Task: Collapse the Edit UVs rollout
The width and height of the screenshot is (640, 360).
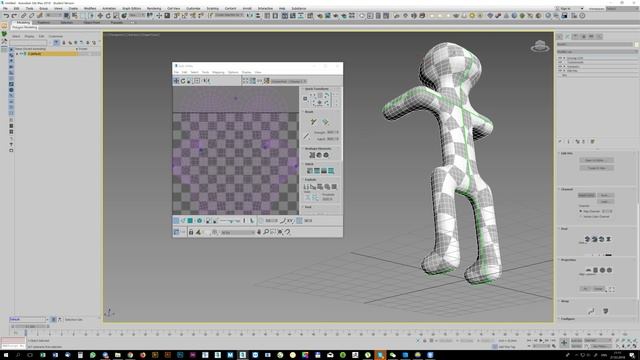Action: 567,153
